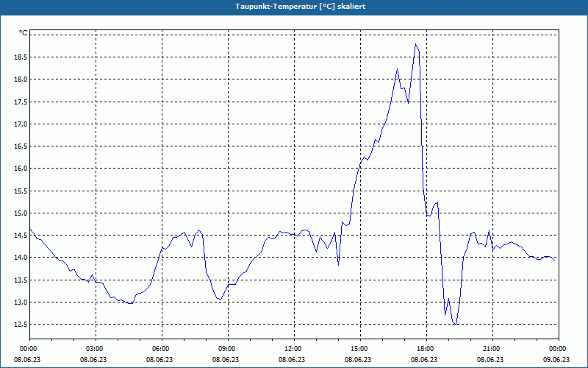Select the '09:00' x-axis label
This screenshot has height=368, width=588.
(x=228, y=349)
